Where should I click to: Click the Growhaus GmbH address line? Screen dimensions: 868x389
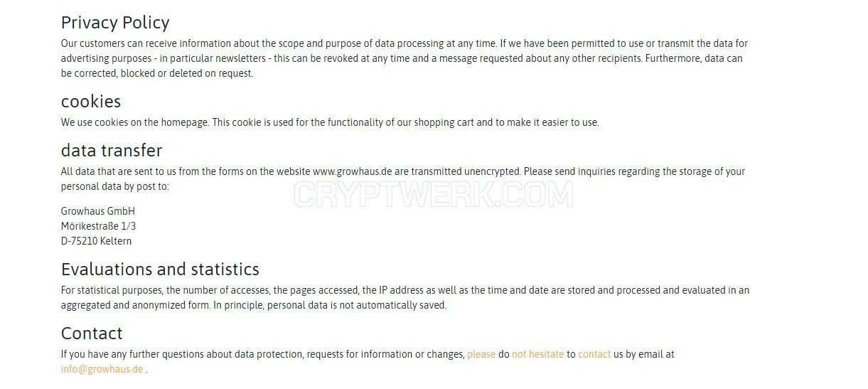pos(98,211)
